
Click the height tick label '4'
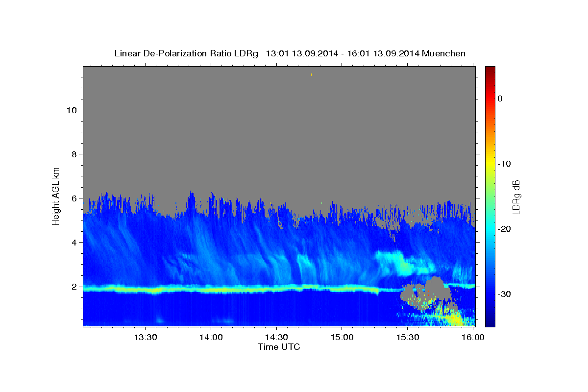click(x=74, y=243)
